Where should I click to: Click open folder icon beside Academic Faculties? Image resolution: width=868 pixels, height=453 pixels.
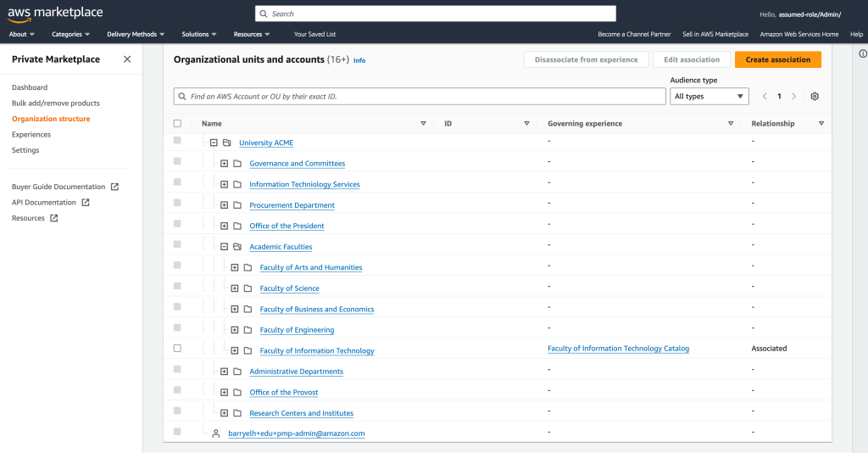[237, 247]
